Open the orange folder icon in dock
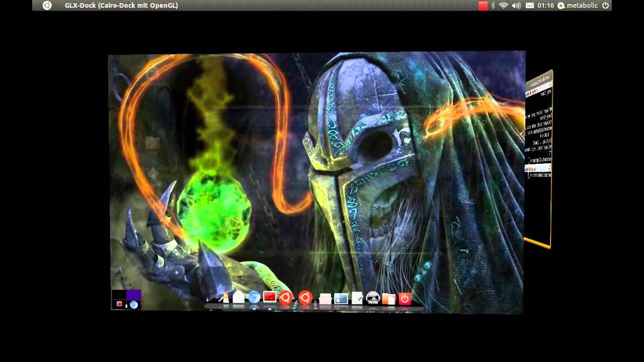This screenshot has height=362, width=644. click(389, 299)
